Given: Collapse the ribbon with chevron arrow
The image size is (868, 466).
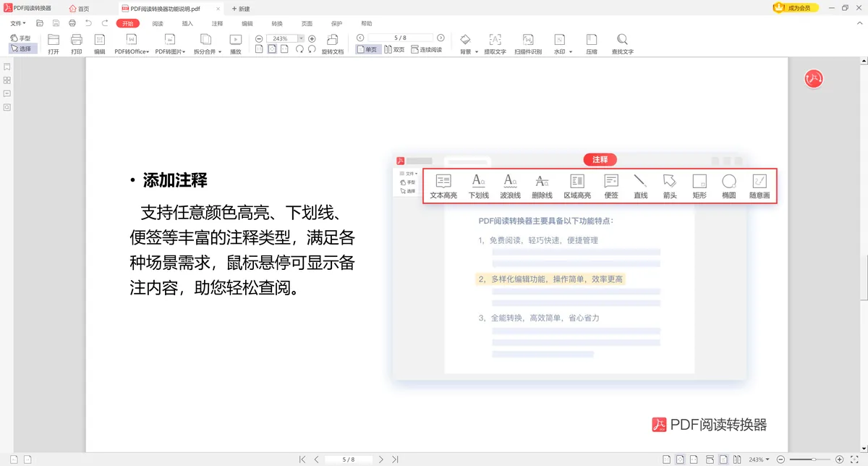Looking at the screenshot, I should tap(858, 24).
